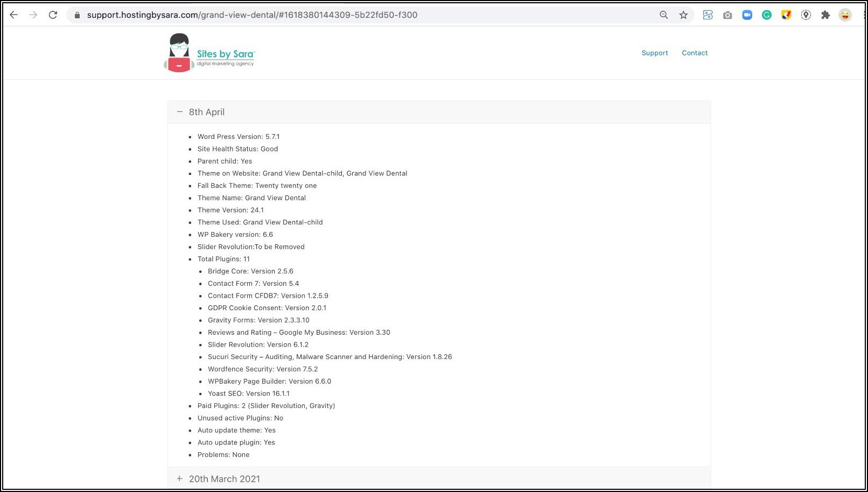Open the Zoom extension icon
868x492 pixels.
[747, 15]
